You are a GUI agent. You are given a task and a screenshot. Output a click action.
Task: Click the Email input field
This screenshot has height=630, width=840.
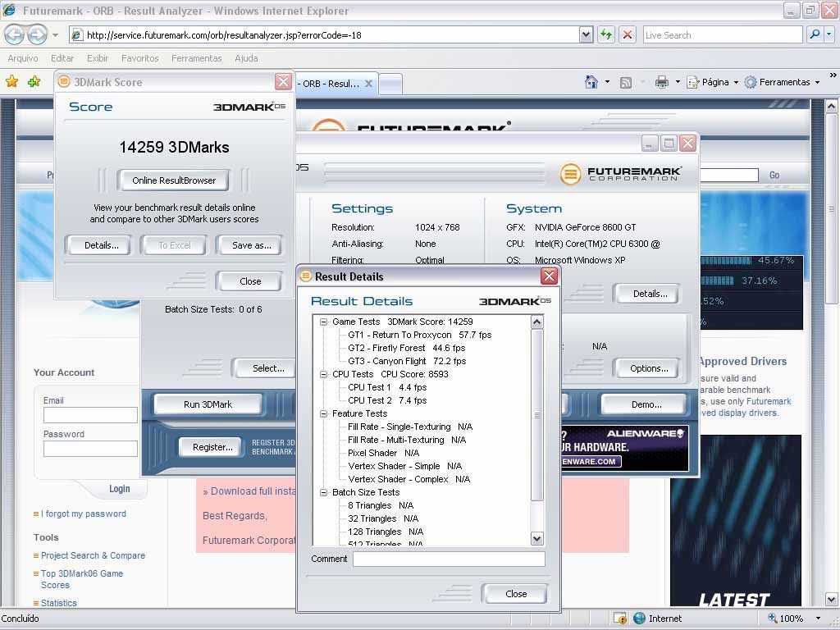(90, 415)
